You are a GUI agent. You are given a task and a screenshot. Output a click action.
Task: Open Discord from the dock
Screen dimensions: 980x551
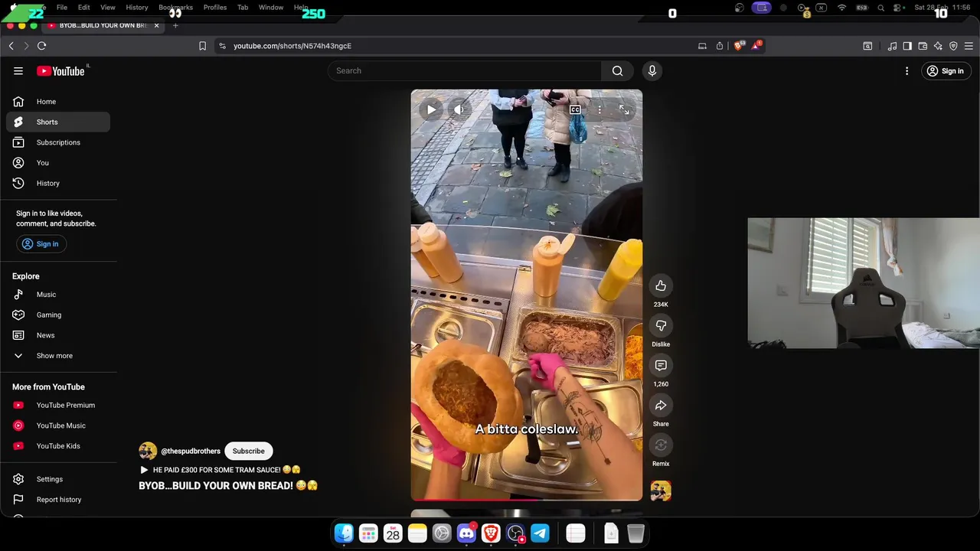point(466,533)
